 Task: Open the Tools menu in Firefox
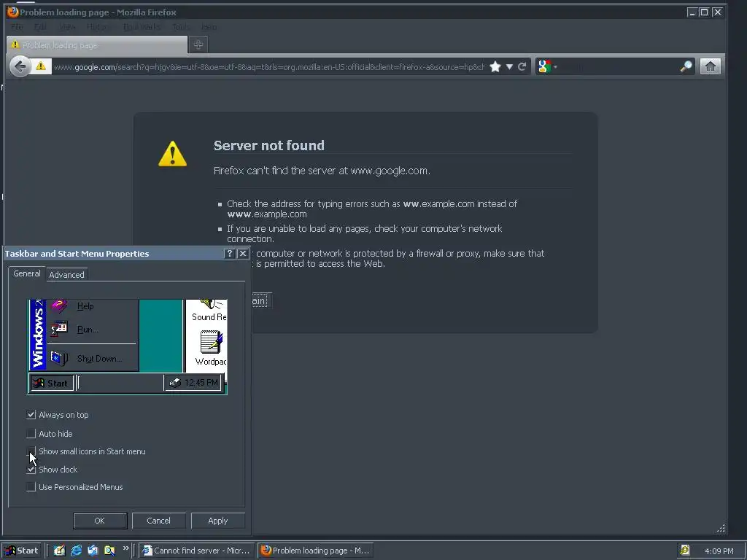tap(181, 27)
